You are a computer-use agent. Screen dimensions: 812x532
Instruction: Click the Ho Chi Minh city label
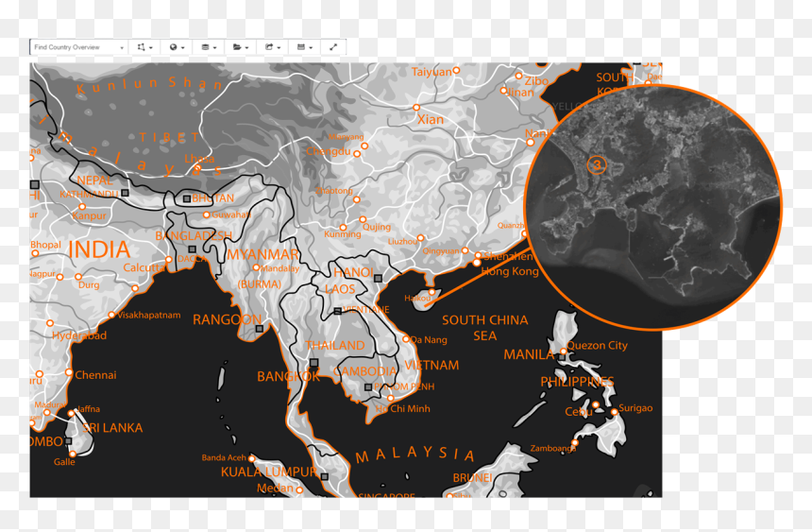tap(403, 408)
